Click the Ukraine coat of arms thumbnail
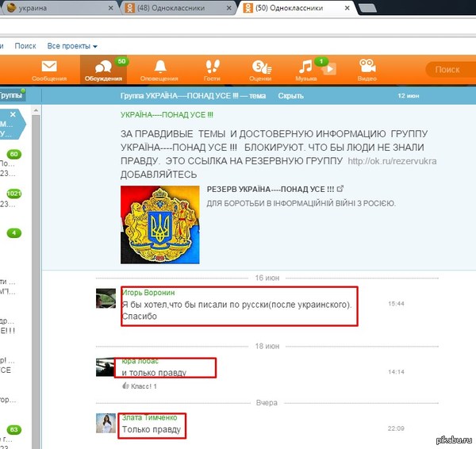Viewport: 476px width, 449px height. 159,224
